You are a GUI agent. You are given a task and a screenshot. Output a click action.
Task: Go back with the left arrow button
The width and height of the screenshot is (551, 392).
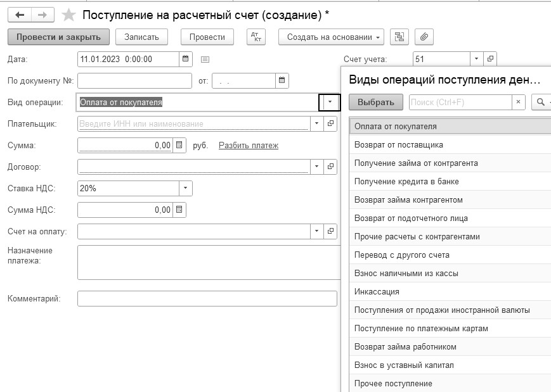point(20,15)
